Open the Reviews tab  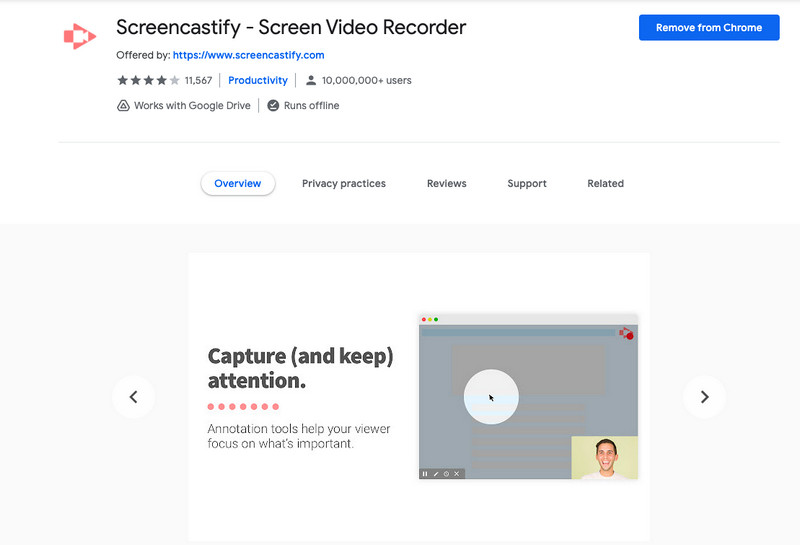click(446, 183)
